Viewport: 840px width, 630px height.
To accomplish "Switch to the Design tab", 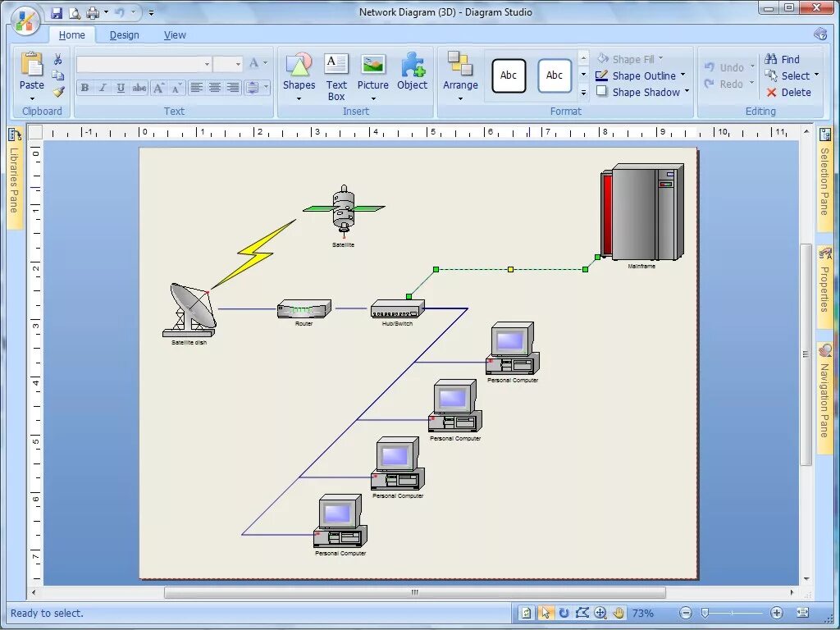I will click(x=124, y=34).
